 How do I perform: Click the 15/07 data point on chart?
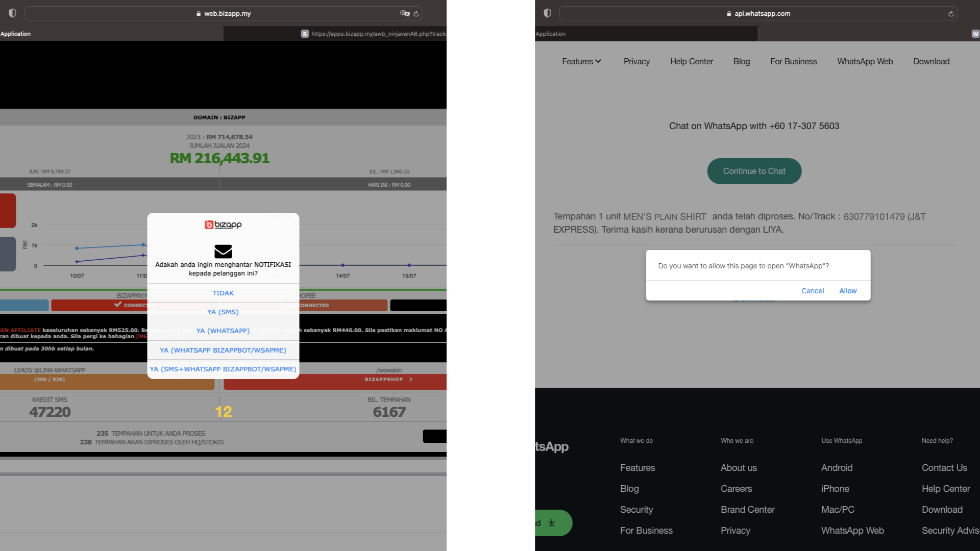pyautogui.click(x=409, y=265)
